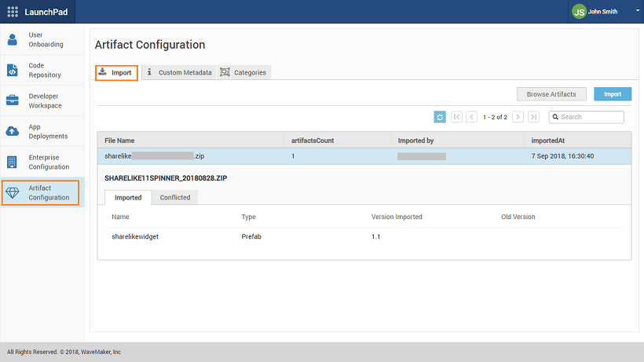Select Artifact Configuration diamond icon

click(13, 192)
